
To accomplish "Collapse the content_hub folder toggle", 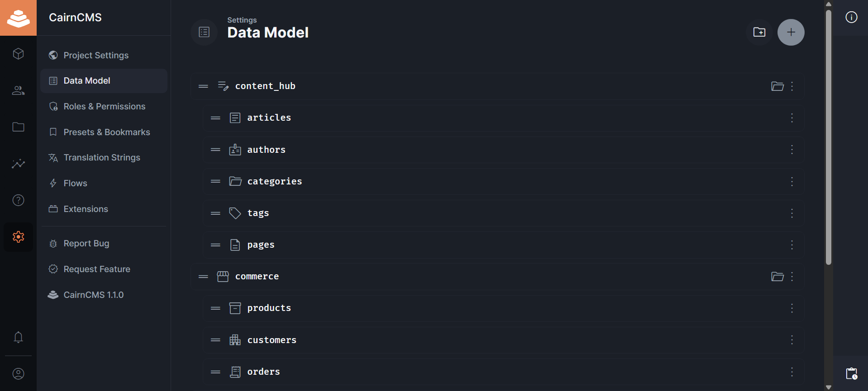I will [777, 86].
